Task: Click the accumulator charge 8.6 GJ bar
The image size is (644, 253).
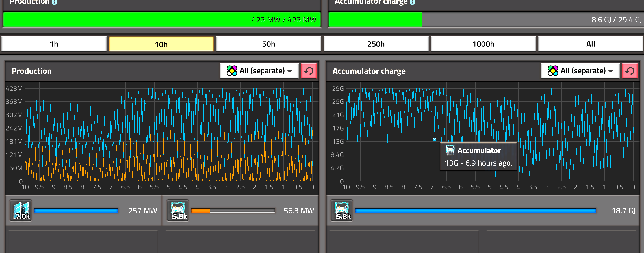Action: point(485,20)
